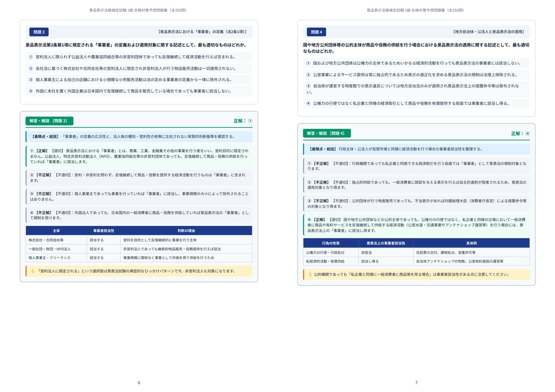
Task: Select answer choice ② starting 会社法に基づく株式会社
Action: 139,68
